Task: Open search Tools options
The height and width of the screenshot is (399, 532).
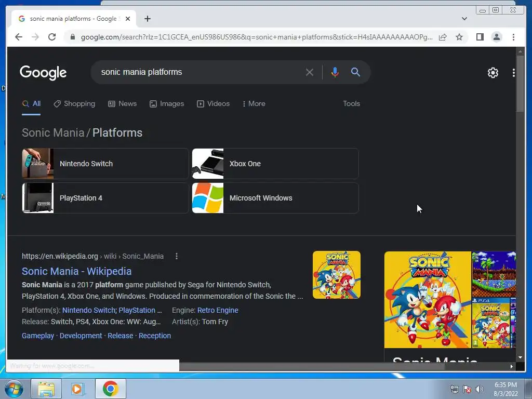Action: pos(351,104)
